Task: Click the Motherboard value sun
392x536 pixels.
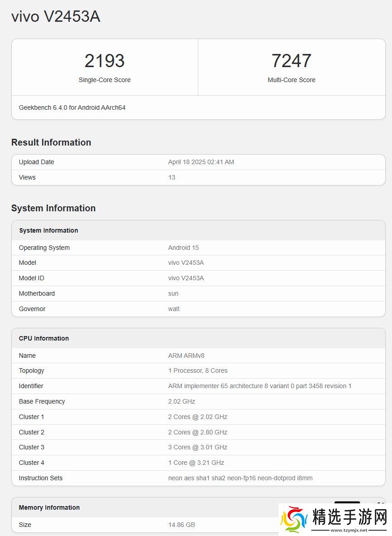Action: [173, 293]
